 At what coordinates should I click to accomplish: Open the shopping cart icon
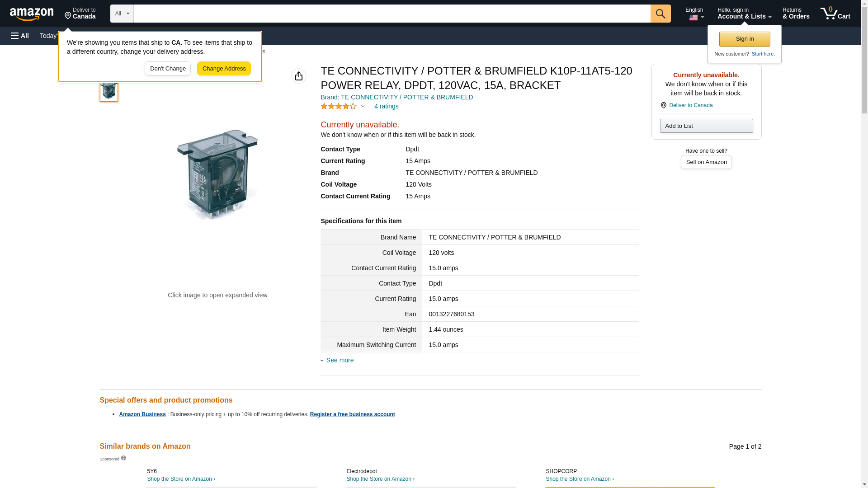(835, 14)
